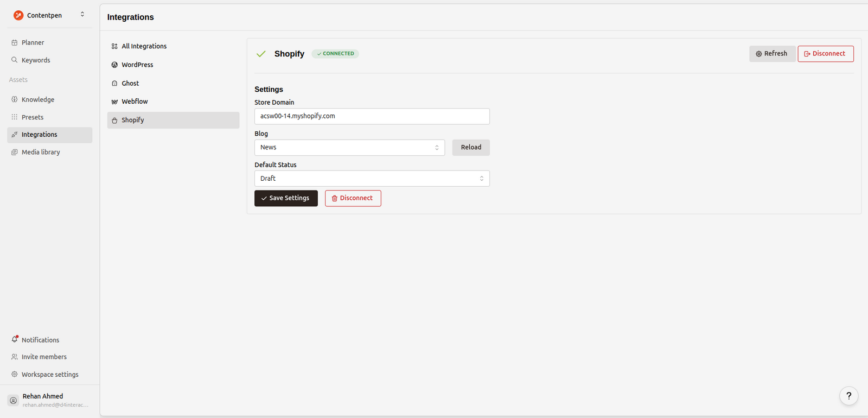Open the Webflow integration

tap(135, 102)
